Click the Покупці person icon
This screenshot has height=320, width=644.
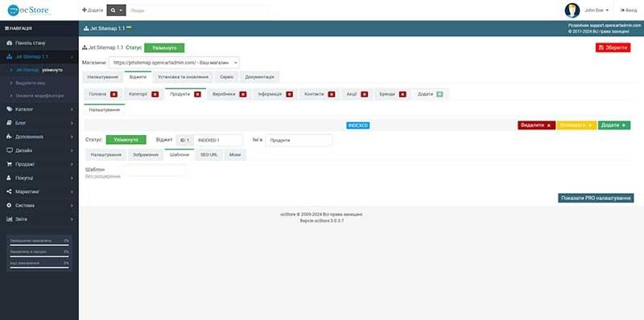(10, 178)
